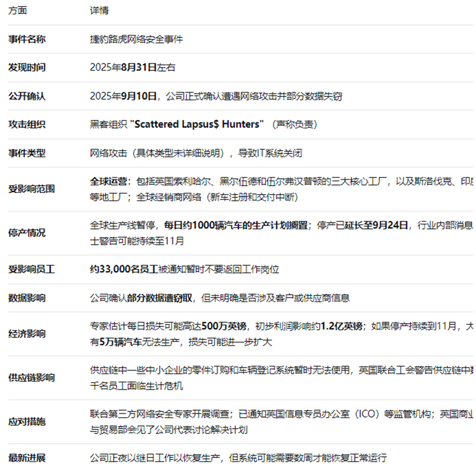
Task: Click the line 千名员工面临生计危机
Action: coord(136,386)
